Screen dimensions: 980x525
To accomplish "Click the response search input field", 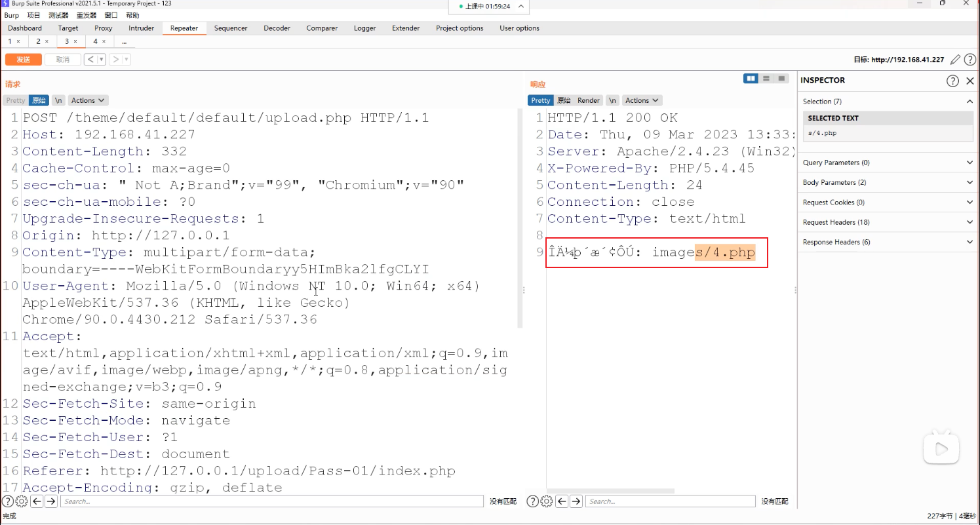I will tap(670, 501).
